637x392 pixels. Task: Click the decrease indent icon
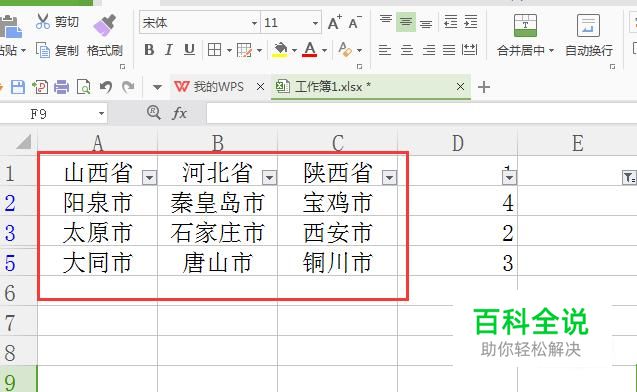[451, 22]
